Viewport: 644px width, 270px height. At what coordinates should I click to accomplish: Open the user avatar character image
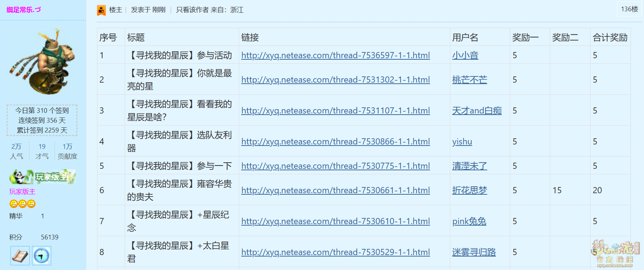[43, 61]
